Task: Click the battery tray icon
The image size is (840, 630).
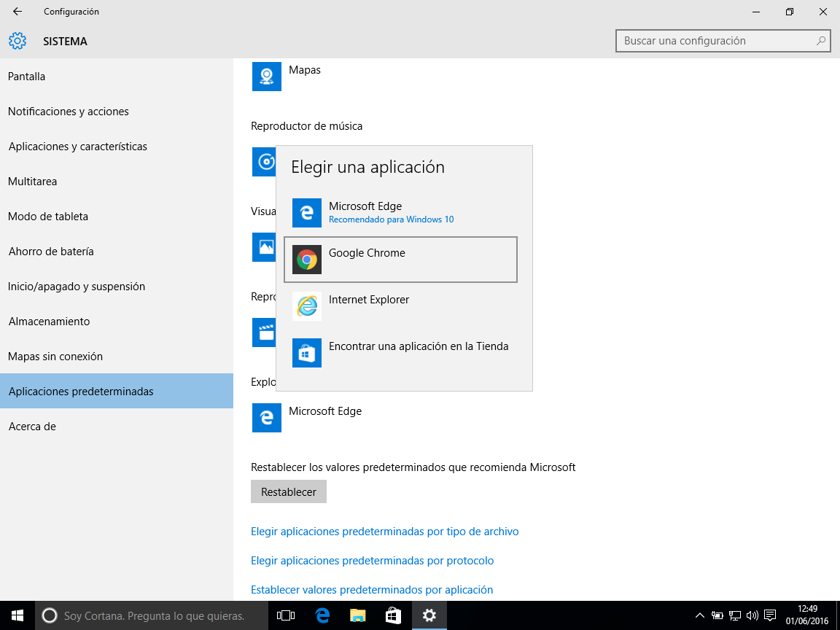Action: click(x=717, y=615)
